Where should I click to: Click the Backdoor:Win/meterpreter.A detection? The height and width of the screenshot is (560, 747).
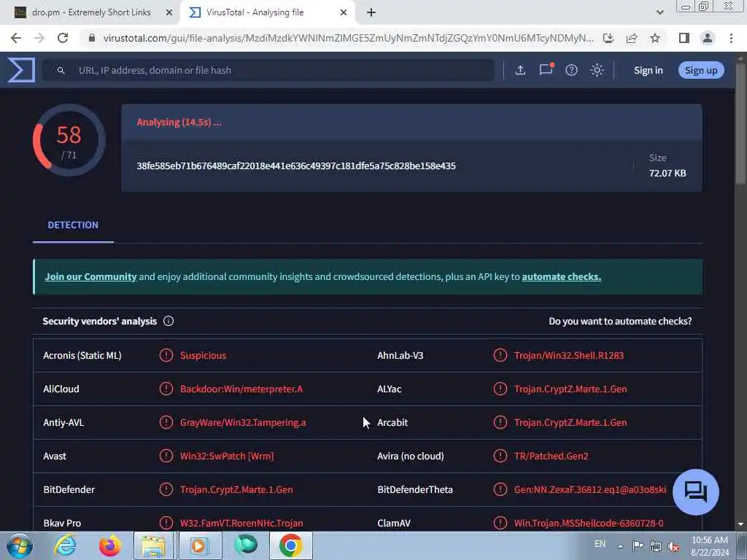(x=241, y=389)
